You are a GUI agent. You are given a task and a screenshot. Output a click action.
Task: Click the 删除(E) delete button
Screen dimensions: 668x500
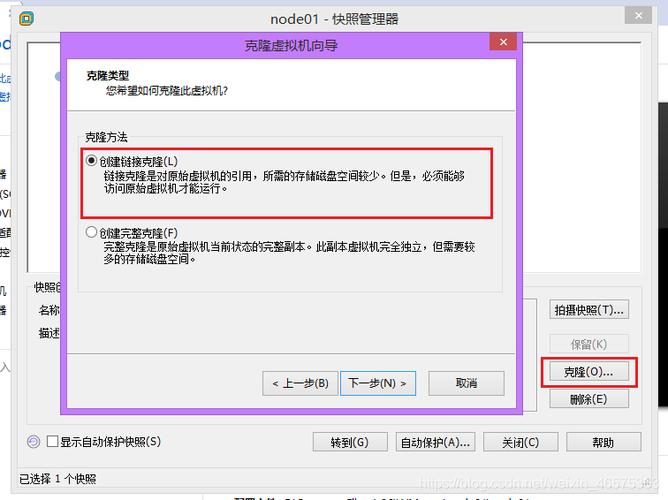click(589, 399)
